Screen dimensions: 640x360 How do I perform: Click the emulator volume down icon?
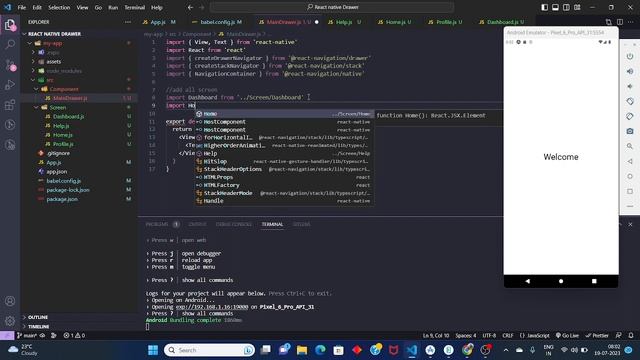[630, 87]
